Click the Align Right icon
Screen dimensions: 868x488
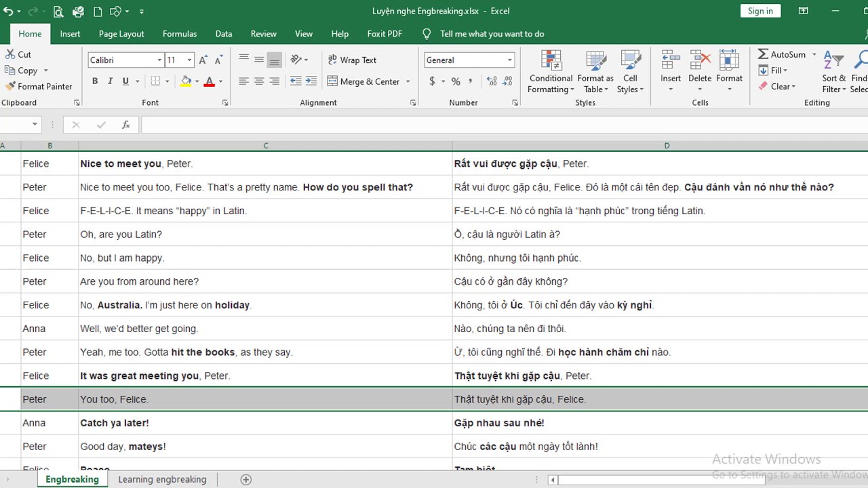(274, 81)
